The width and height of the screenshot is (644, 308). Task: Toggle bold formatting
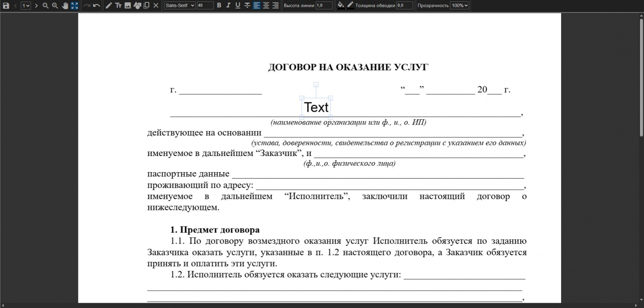pos(219,6)
